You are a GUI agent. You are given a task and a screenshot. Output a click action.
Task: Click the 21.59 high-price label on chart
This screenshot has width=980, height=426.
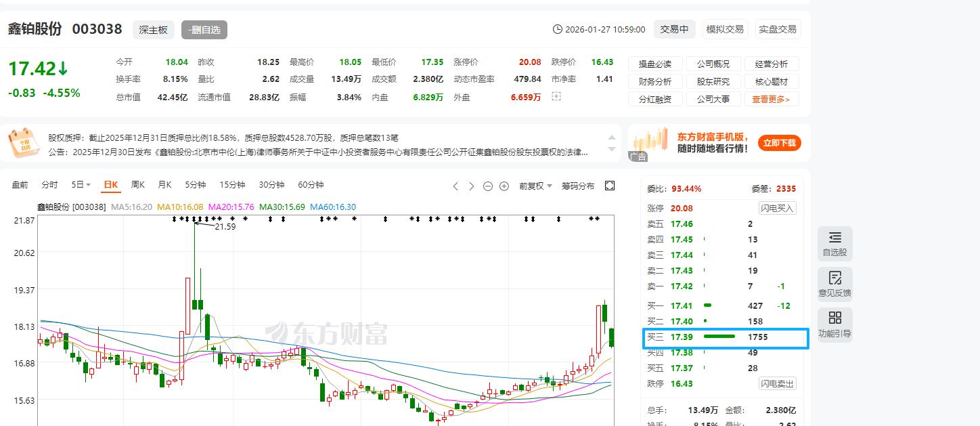225,226
